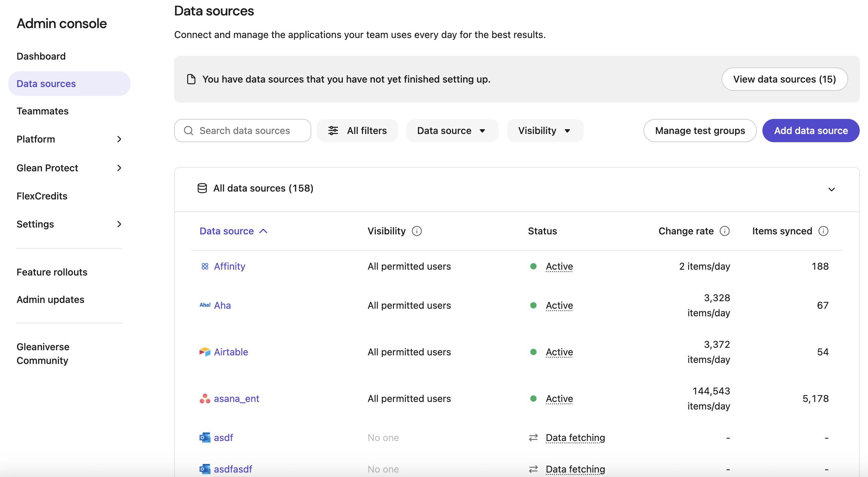Image resolution: width=868 pixels, height=477 pixels.
Task: Click the Active status of Aha
Action: [x=559, y=305]
